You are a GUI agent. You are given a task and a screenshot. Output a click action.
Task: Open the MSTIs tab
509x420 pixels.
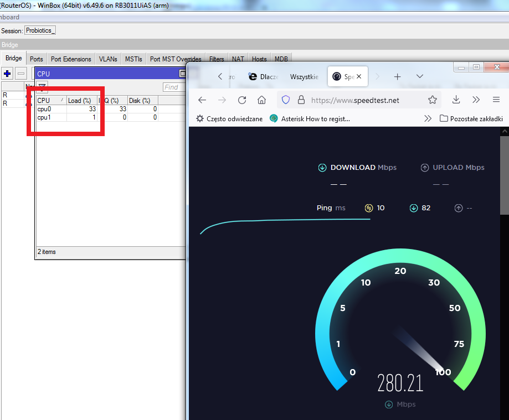pyautogui.click(x=133, y=59)
